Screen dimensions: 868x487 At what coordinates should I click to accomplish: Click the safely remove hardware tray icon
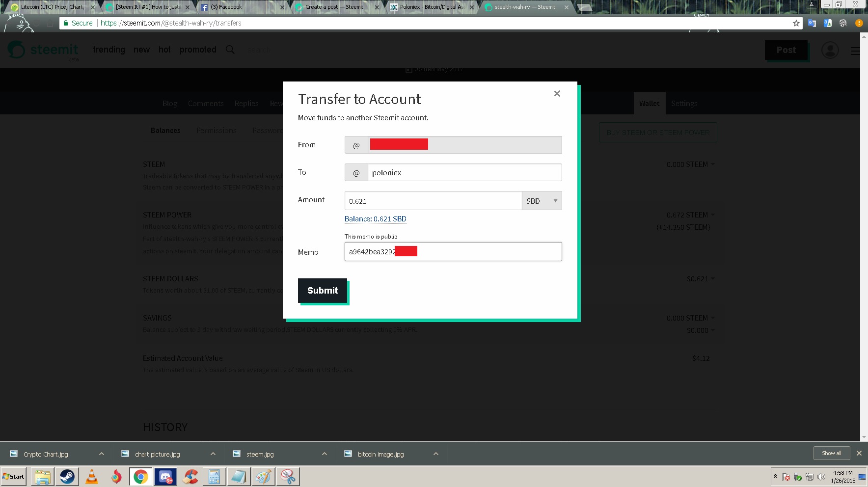click(x=798, y=477)
